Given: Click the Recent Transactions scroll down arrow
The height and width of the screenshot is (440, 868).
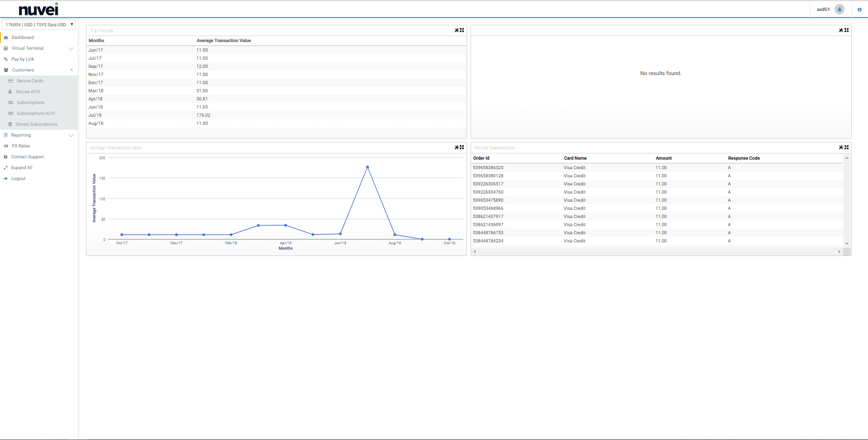Looking at the screenshot, I should [847, 244].
